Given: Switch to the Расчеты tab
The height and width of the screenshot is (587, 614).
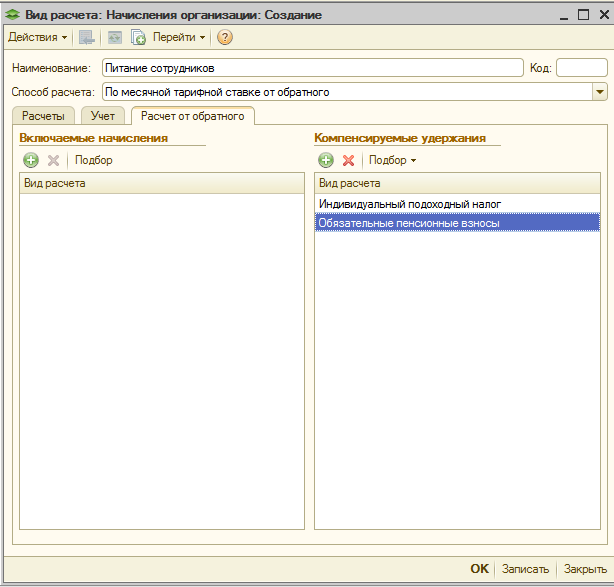Looking at the screenshot, I should (43, 116).
